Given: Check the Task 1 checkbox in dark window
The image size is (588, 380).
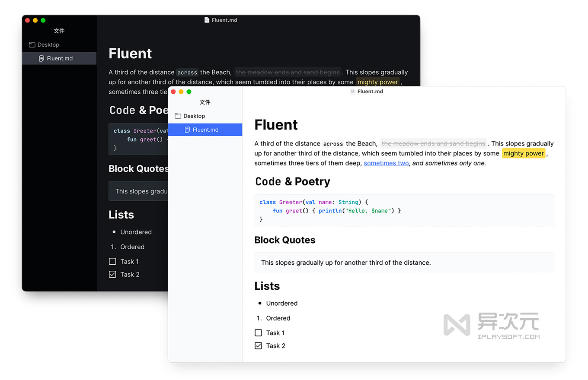Looking at the screenshot, I should [x=113, y=261].
